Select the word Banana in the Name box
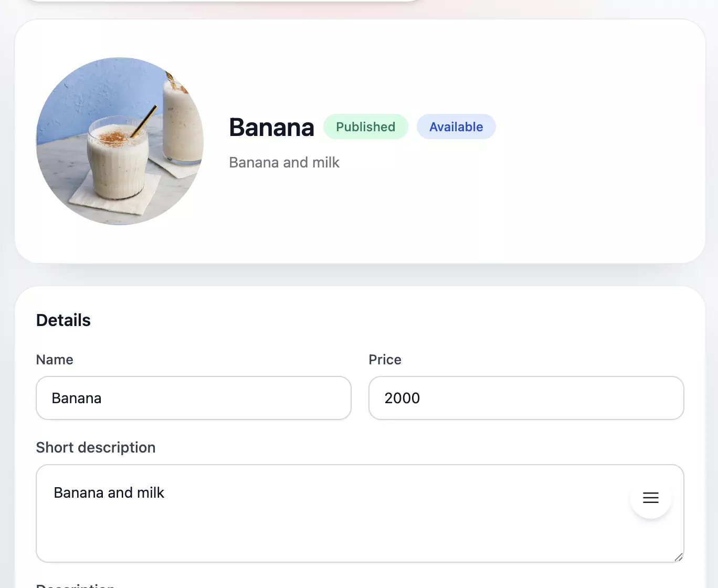718x588 pixels. [76, 398]
